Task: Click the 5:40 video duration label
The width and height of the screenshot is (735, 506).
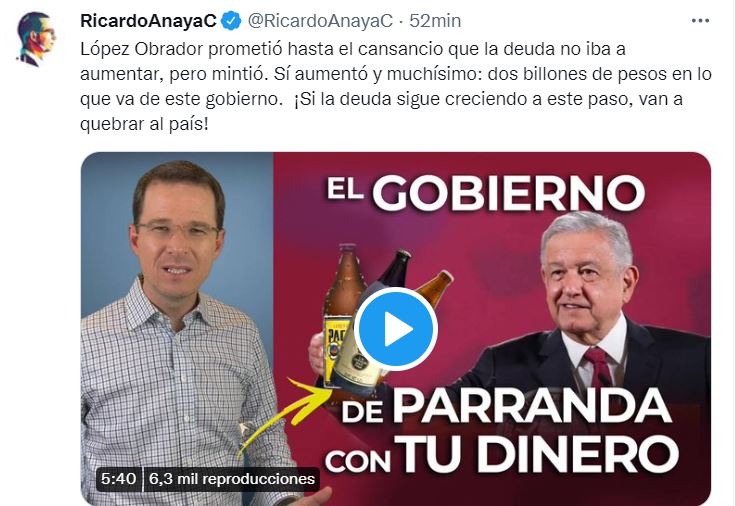Action: tap(118, 479)
